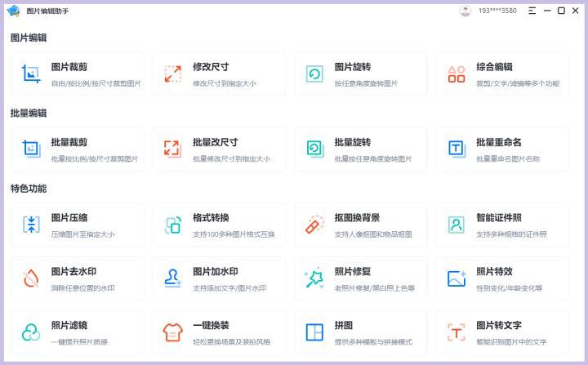
Task: Click the 图片旋转 rotate icon
Action: (x=314, y=73)
